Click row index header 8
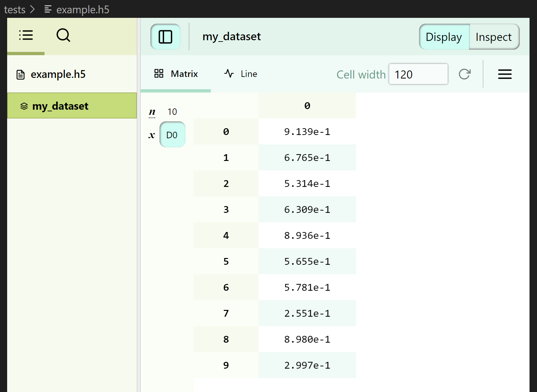The image size is (537, 392). click(226, 339)
